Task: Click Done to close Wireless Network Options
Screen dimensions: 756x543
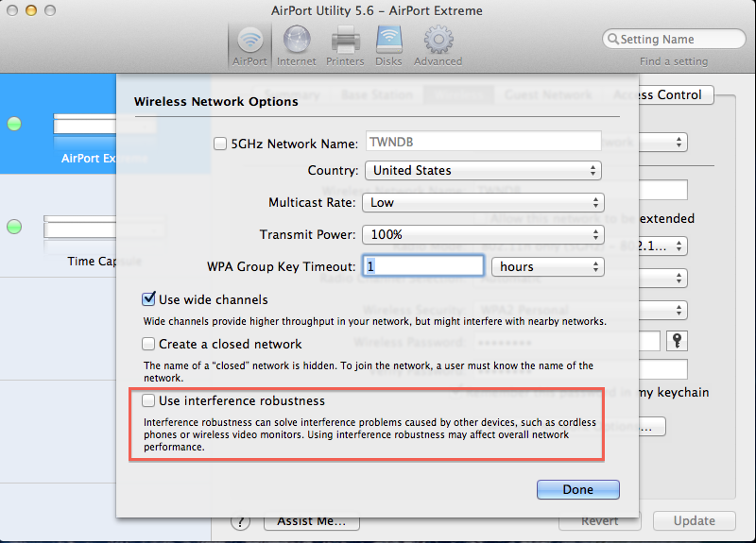Action: [x=578, y=489]
